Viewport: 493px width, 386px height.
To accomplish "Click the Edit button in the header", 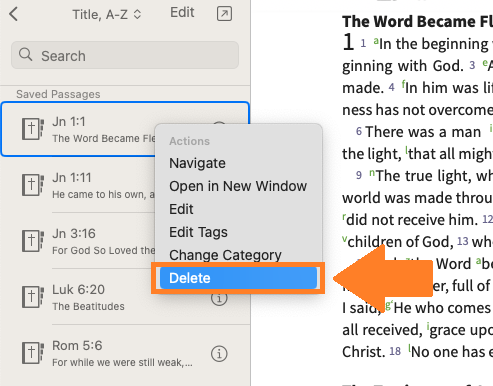I will click(x=182, y=13).
